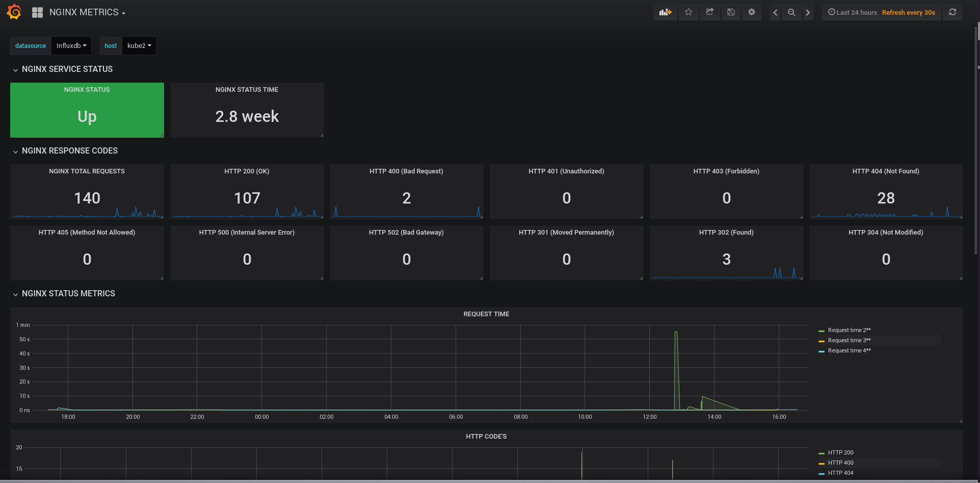Viewport: 980px width, 483px height.
Task: Toggle the Request time 2** legend series
Action: coord(850,331)
